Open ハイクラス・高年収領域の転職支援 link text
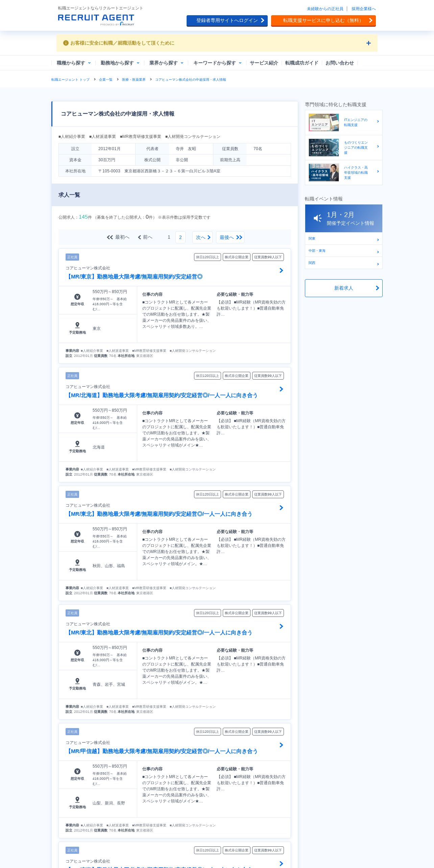 (356, 172)
